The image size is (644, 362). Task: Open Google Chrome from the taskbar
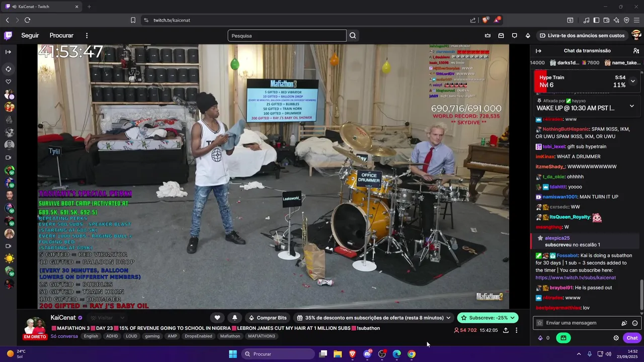coord(412,354)
